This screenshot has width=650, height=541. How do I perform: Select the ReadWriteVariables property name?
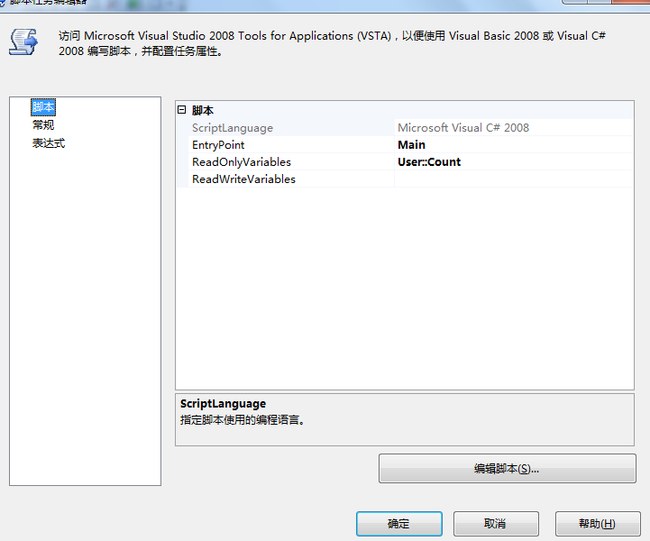(x=244, y=179)
